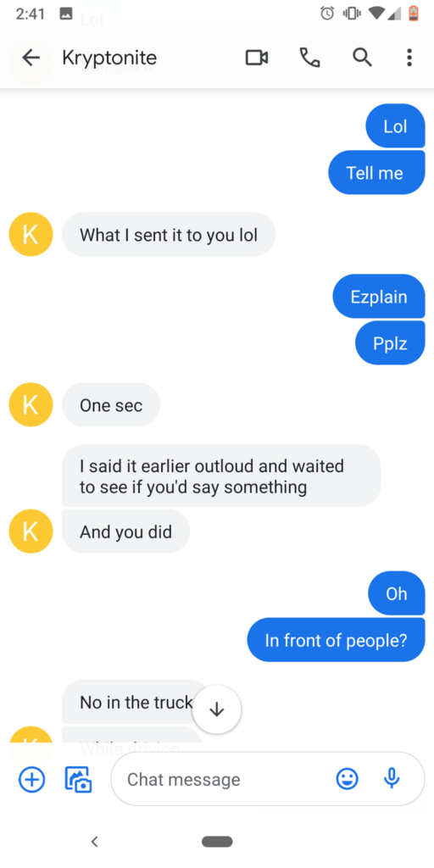
Task: Tap the K avatar beside 'One sec'
Action: point(31,404)
